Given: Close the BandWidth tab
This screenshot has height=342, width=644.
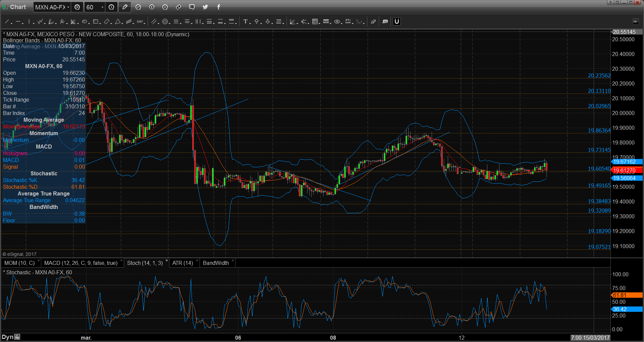Looking at the screenshot, I should [x=233, y=261].
